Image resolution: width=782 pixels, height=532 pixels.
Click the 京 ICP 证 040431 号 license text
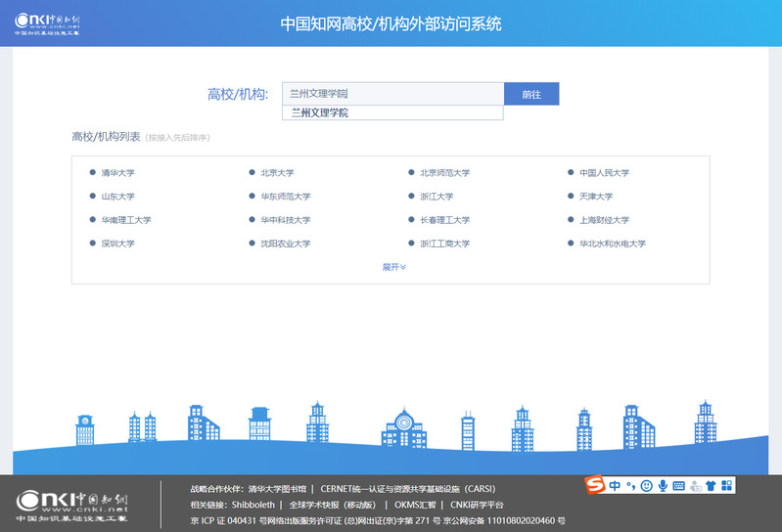(229, 520)
